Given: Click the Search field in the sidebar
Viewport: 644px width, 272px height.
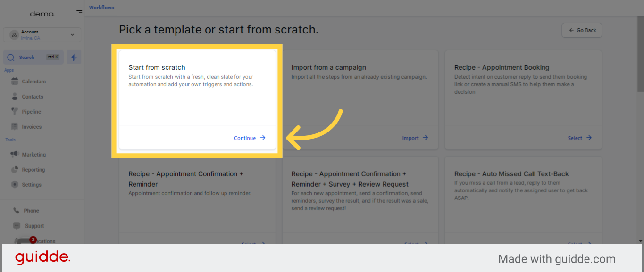Looking at the screenshot, I should point(33,58).
